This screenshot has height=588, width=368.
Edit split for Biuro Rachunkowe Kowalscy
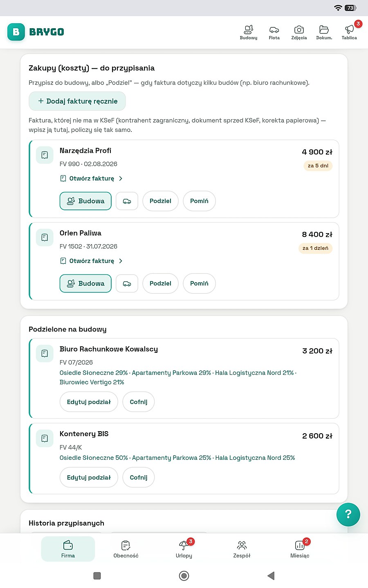click(x=89, y=402)
